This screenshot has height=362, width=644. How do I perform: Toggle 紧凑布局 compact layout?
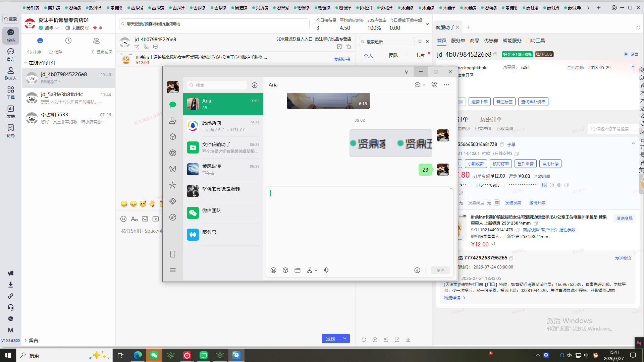point(102,52)
